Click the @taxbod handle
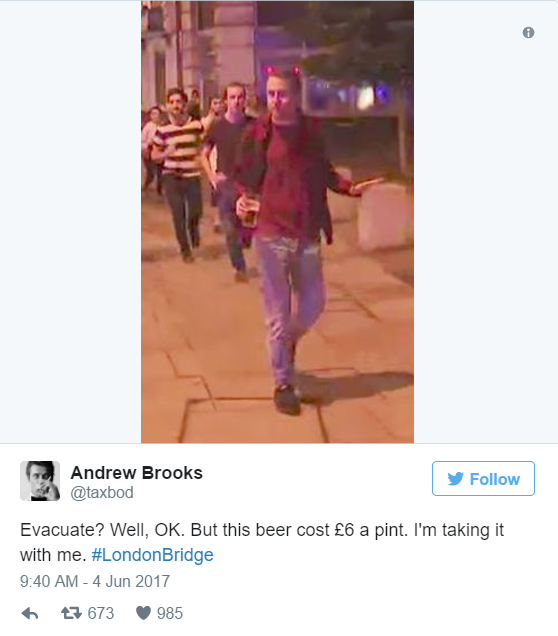 (x=102, y=492)
